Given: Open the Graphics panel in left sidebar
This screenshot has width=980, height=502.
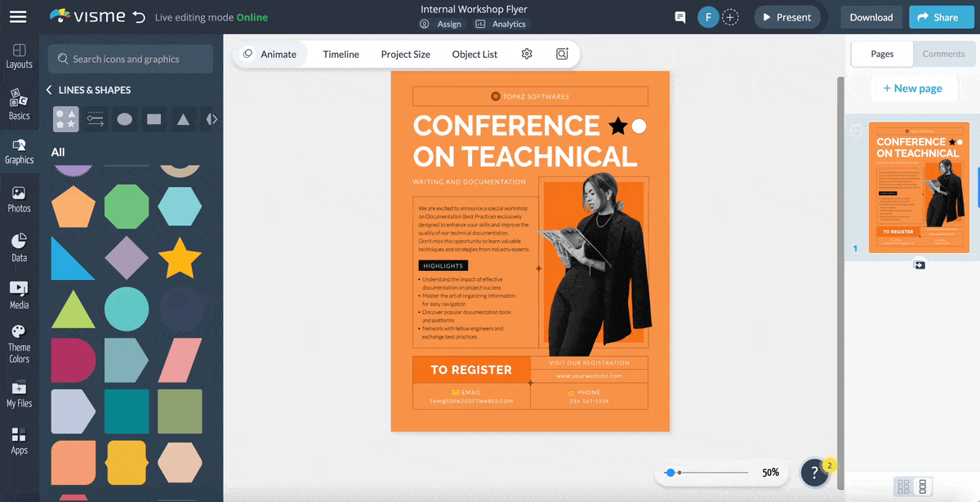Looking at the screenshot, I should coord(19,151).
